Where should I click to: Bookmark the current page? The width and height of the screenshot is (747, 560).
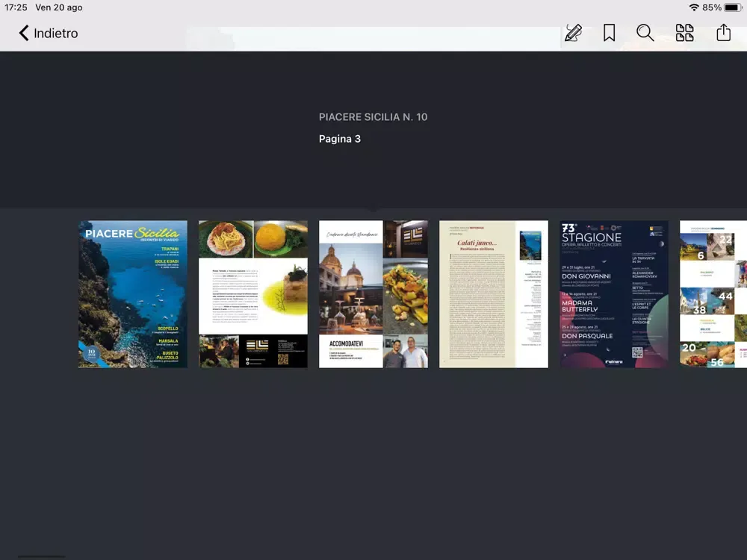click(609, 33)
